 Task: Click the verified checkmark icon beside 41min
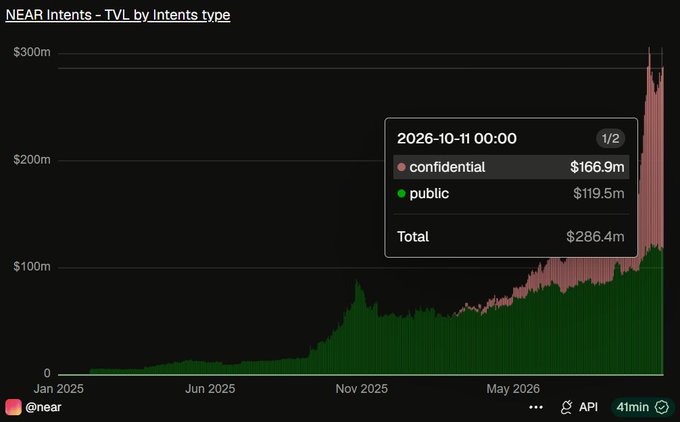pos(662,407)
